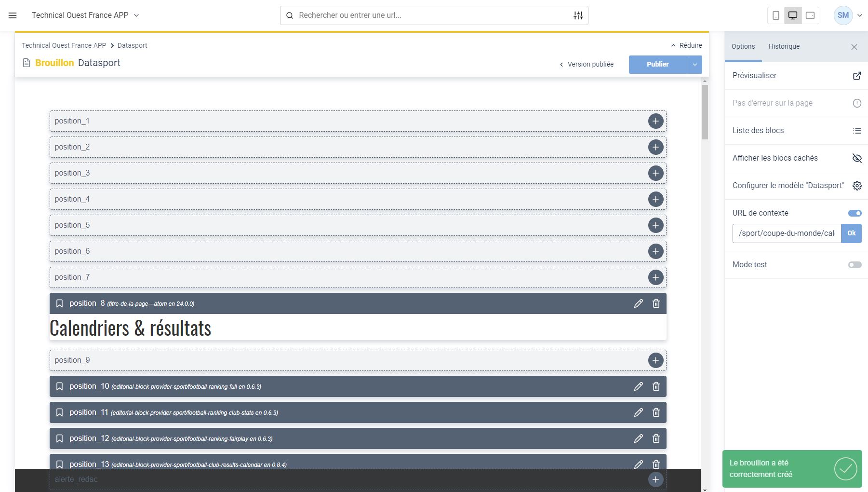Bookmark icon on position_8 block
This screenshot has height=492, width=868.
pos(59,303)
